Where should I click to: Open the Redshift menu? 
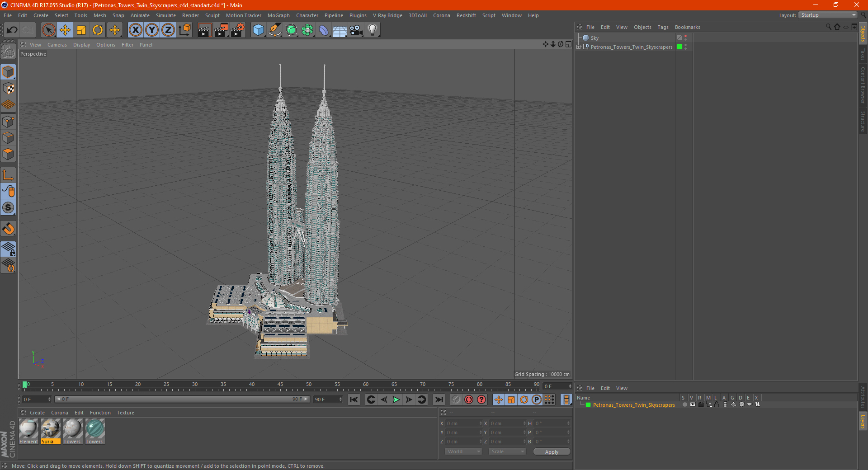tap(466, 15)
